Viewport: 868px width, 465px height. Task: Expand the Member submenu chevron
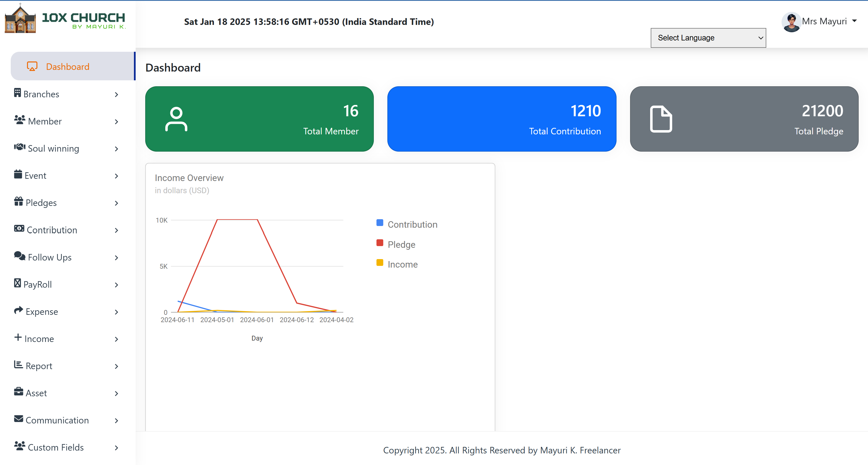116,122
